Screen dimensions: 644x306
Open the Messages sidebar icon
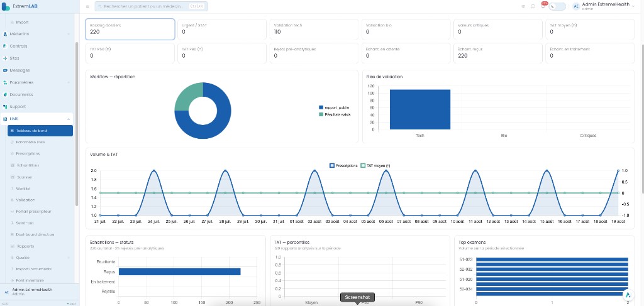click(5, 70)
